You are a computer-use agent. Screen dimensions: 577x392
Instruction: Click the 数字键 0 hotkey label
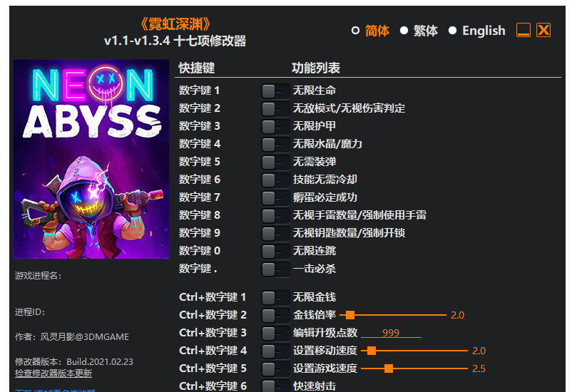[x=200, y=251]
